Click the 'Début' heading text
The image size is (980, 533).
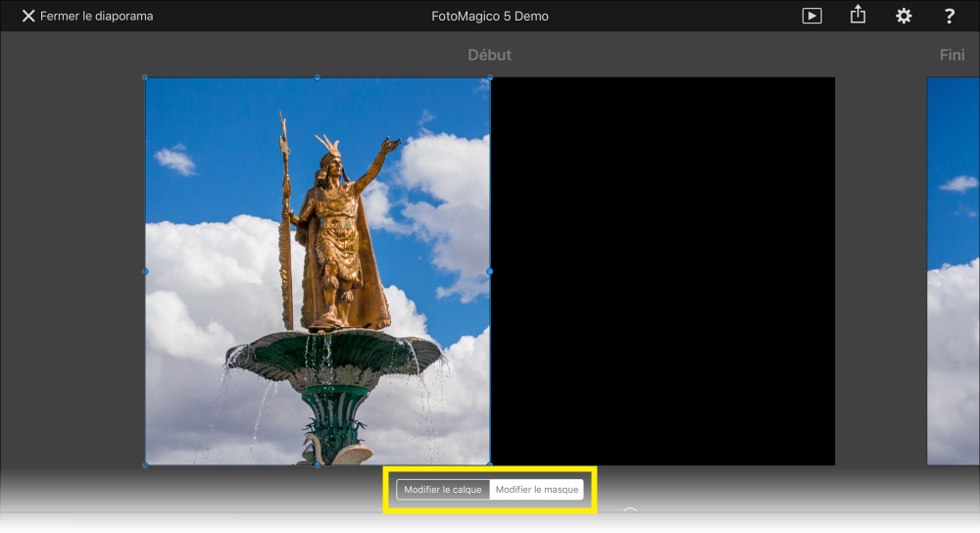tap(489, 55)
